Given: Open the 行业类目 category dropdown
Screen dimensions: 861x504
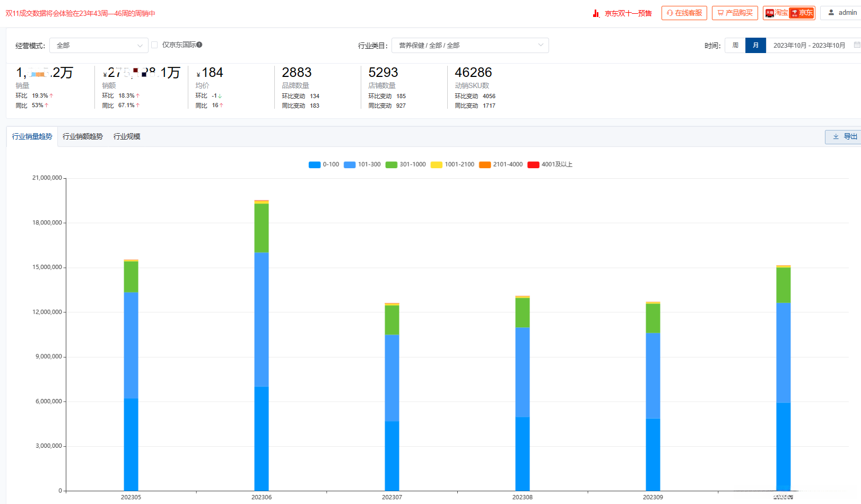Looking at the screenshot, I should coord(470,45).
